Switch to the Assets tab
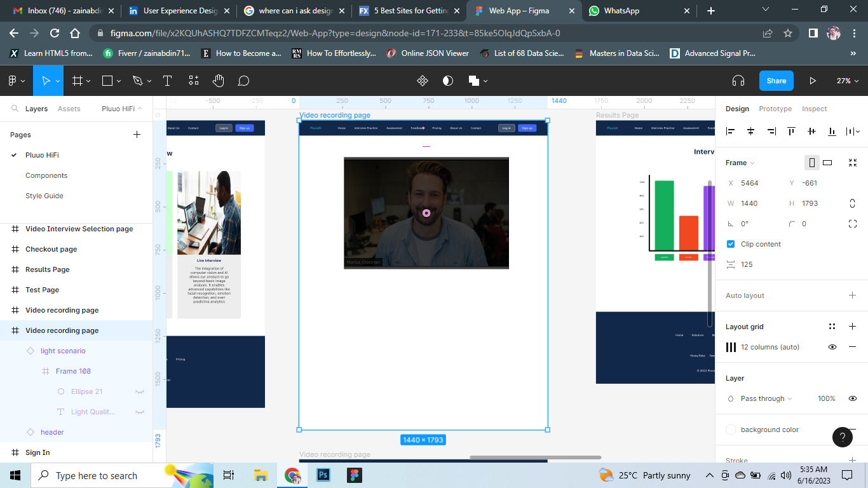This screenshot has height=488, width=868. point(69,109)
